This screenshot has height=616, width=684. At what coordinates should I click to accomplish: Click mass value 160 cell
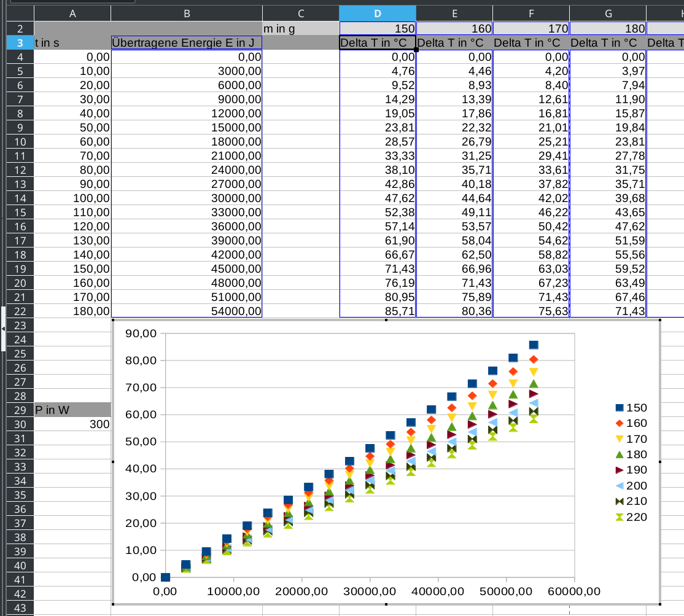click(454, 29)
